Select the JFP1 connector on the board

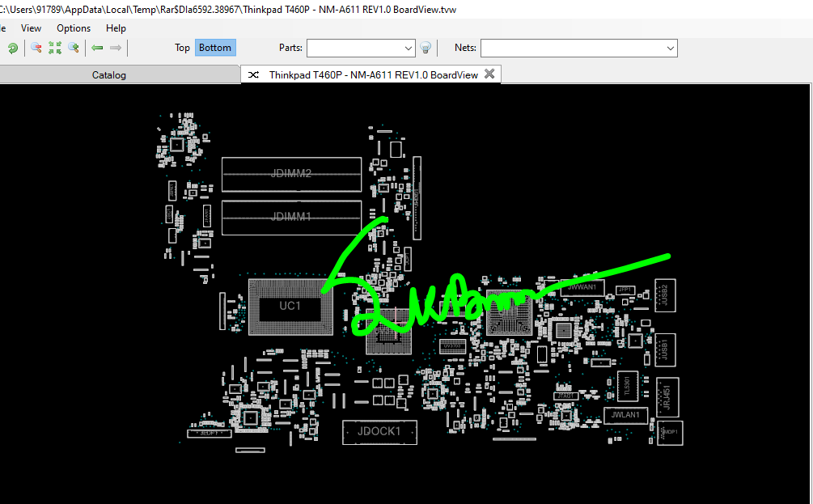pos(625,290)
